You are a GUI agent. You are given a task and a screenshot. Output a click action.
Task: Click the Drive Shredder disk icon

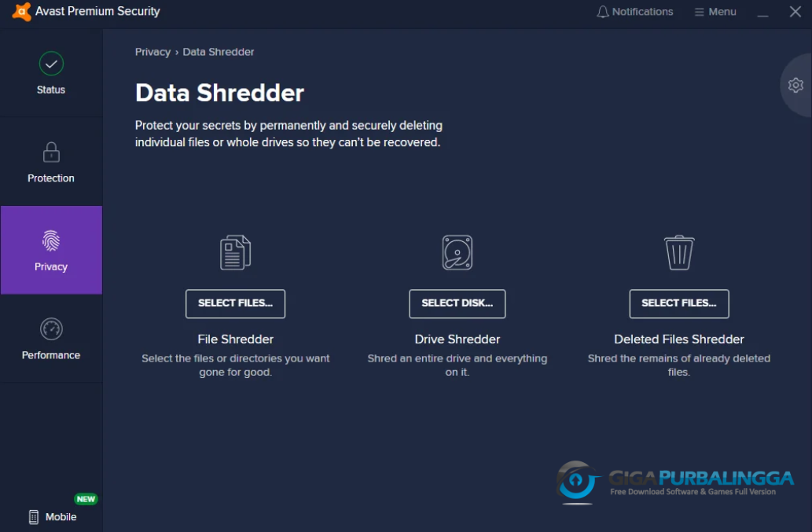click(x=457, y=252)
